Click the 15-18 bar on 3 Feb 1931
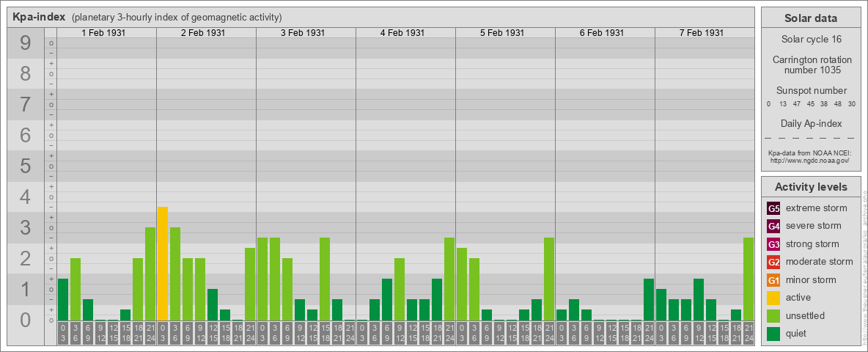The height and width of the screenshot is (352, 868). 324,279
